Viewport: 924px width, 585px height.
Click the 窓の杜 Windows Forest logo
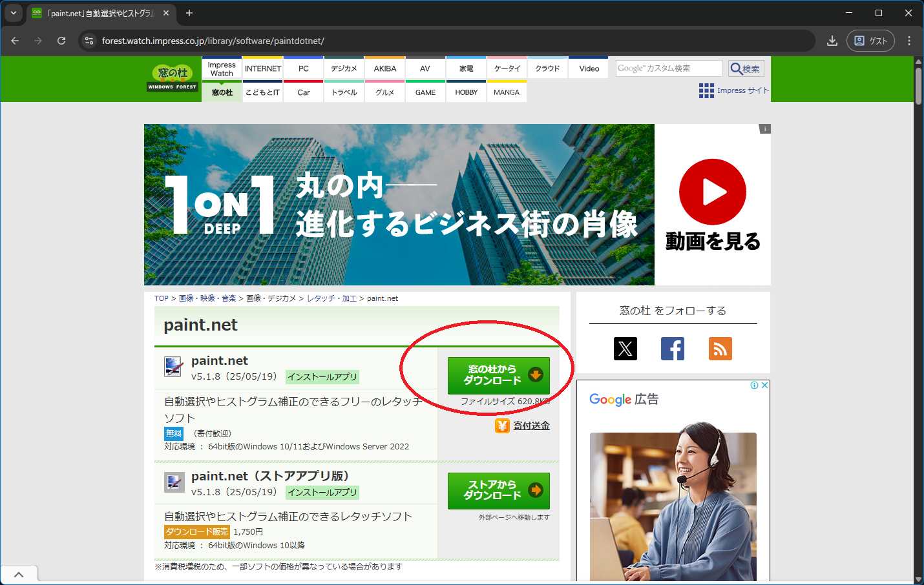[173, 78]
